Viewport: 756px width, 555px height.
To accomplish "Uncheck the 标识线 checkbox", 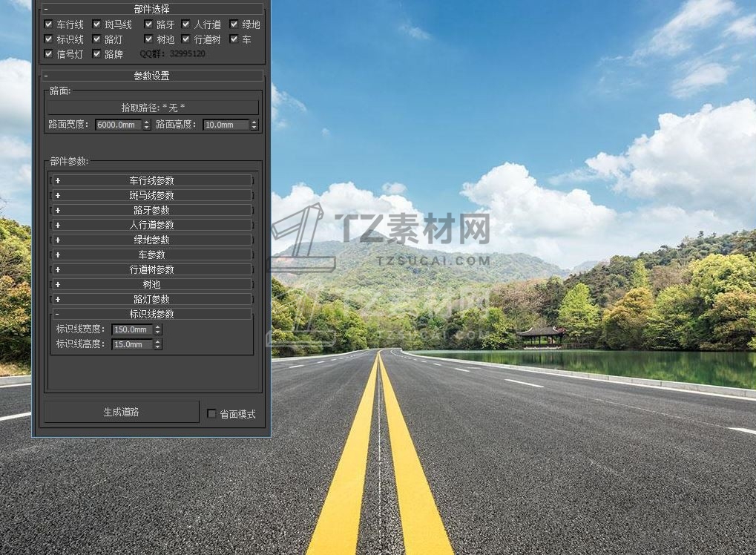I will [x=48, y=39].
